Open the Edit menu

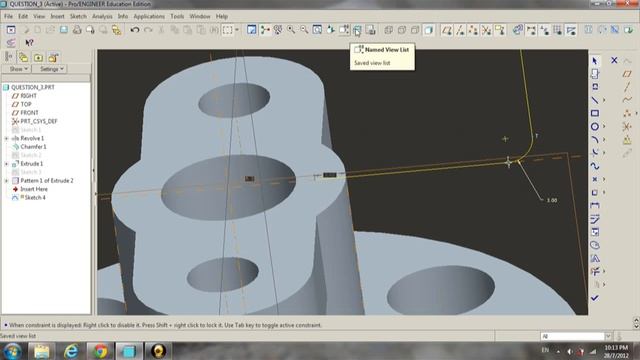(x=23, y=16)
